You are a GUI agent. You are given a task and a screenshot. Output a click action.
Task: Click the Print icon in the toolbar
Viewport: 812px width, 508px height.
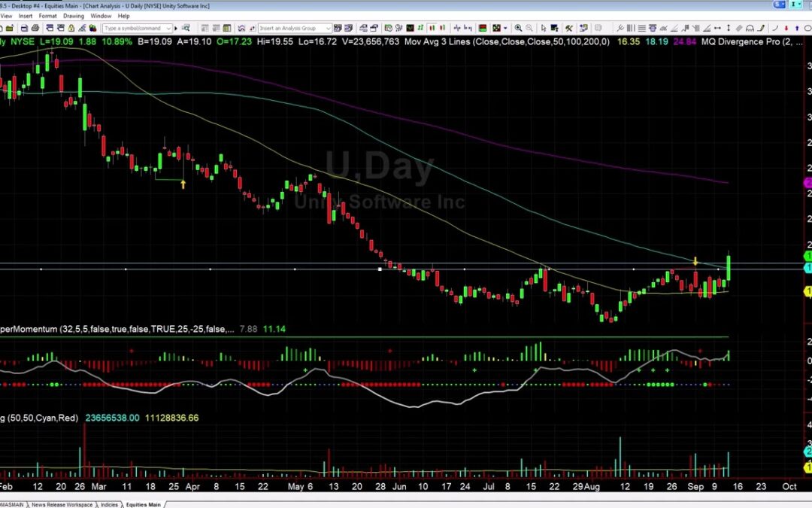tap(35, 27)
